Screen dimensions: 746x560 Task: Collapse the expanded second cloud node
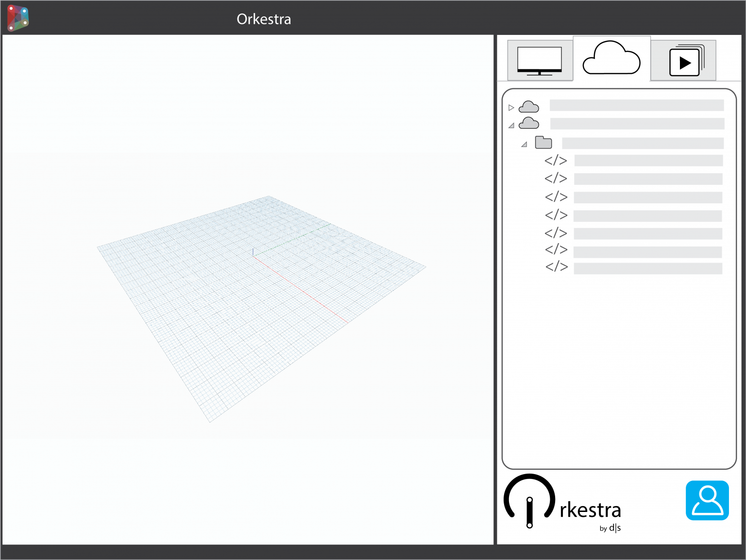tap(511, 125)
